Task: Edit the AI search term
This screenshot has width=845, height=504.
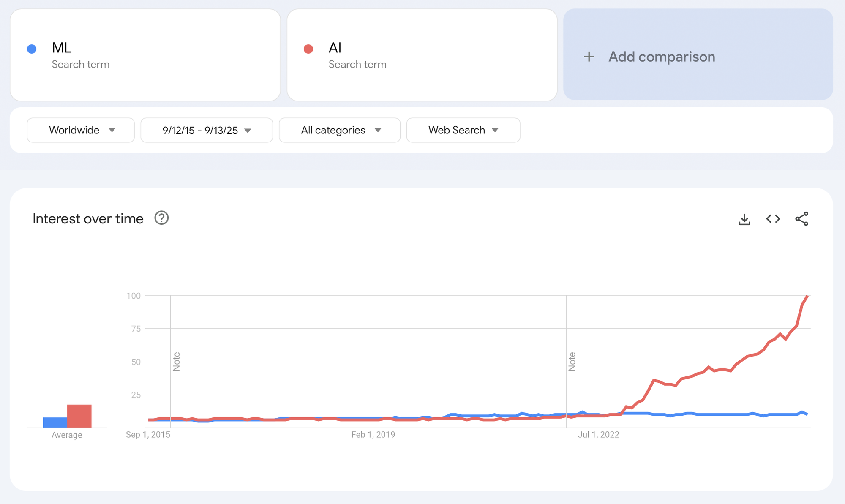Action: (335, 48)
